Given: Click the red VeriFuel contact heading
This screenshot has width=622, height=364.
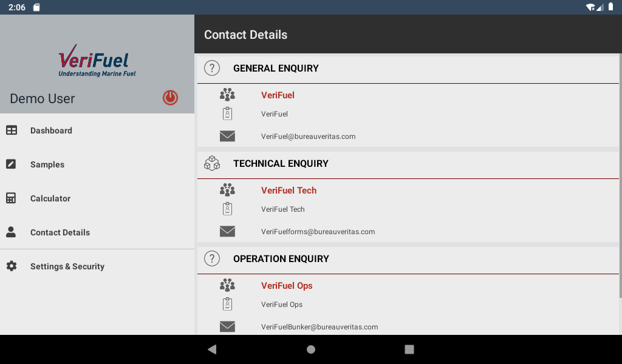Looking at the screenshot, I should pos(278,95).
